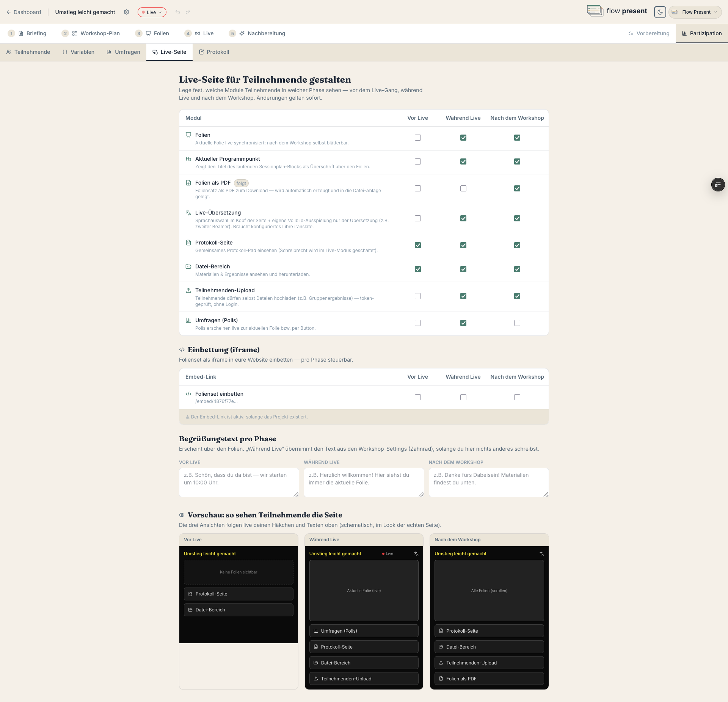
Task: Click the H2 icon of Aktueller Programmpunkt
Action: coord(188,159)
